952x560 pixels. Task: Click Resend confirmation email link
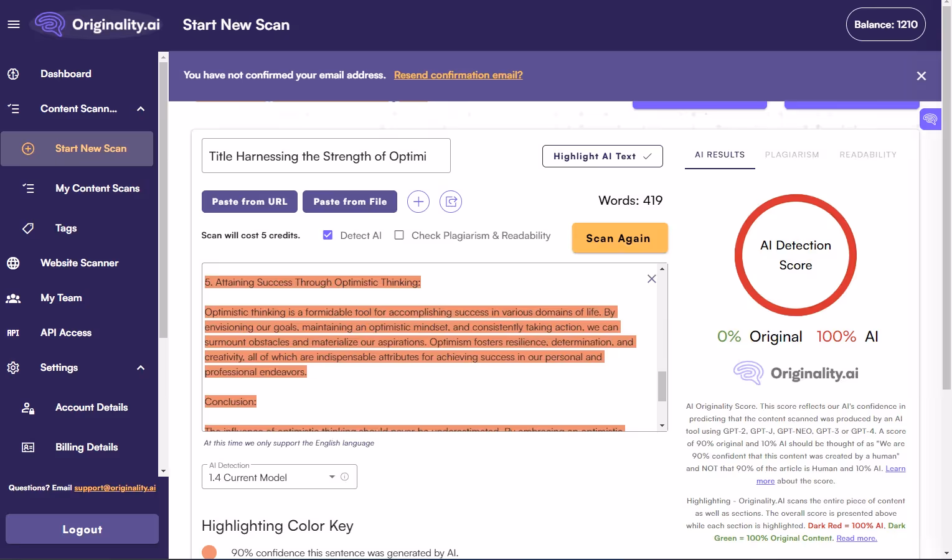(x=458, y=75)
